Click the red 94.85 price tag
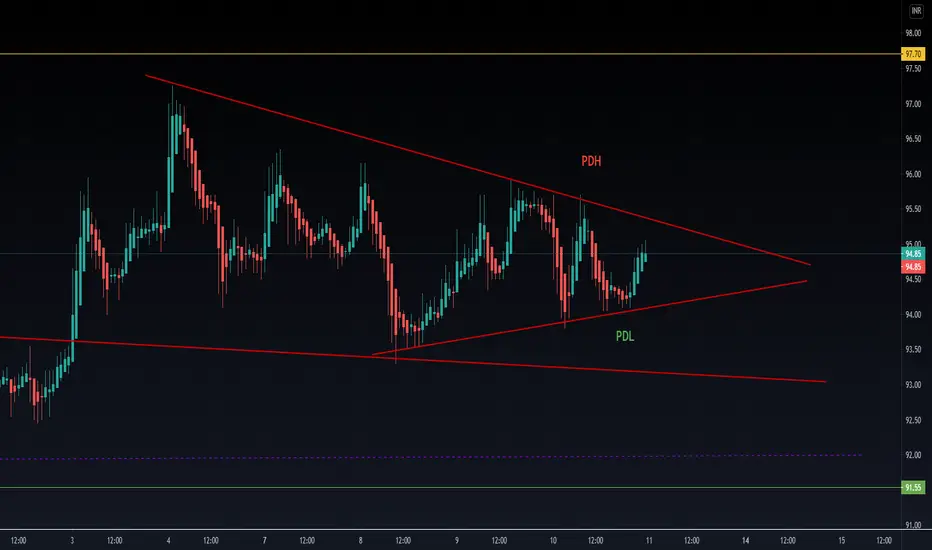The height and width of the screenshot is (550, 932). [x=913, y=267]
